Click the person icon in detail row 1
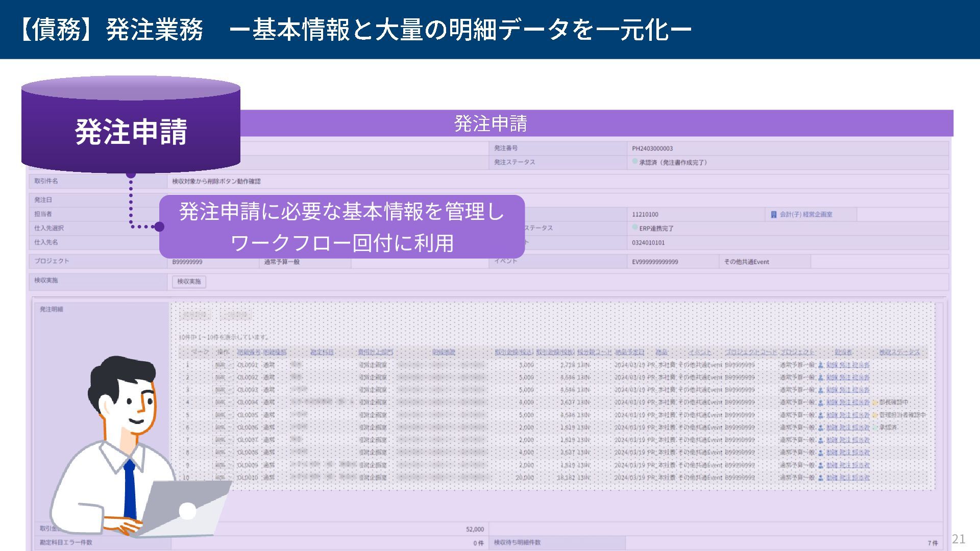 pos(821,365)
